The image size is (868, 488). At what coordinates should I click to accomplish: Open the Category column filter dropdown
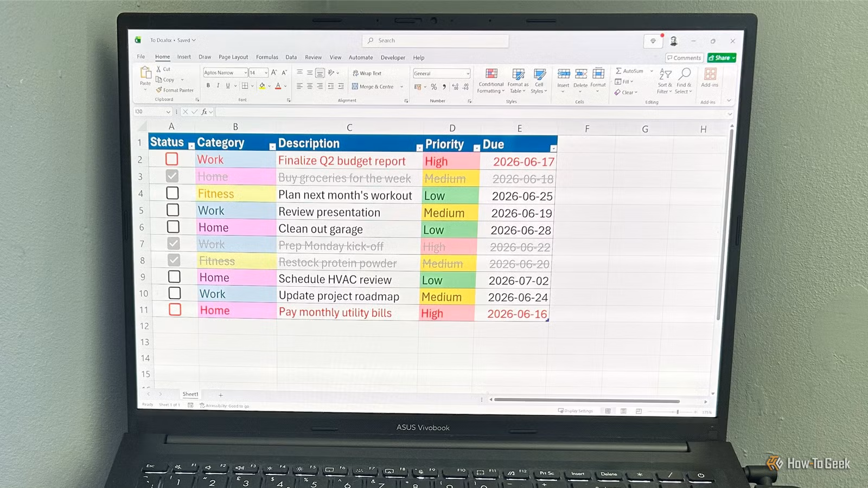[272, 146]
